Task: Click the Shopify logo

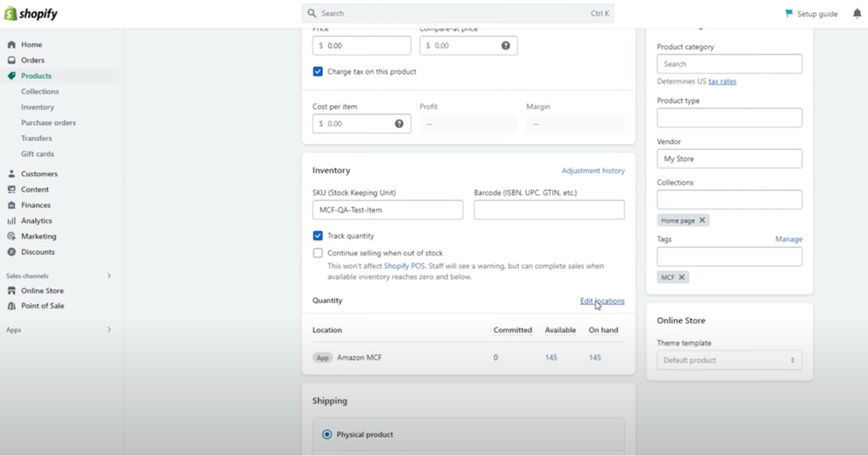Action: point(31,12)
